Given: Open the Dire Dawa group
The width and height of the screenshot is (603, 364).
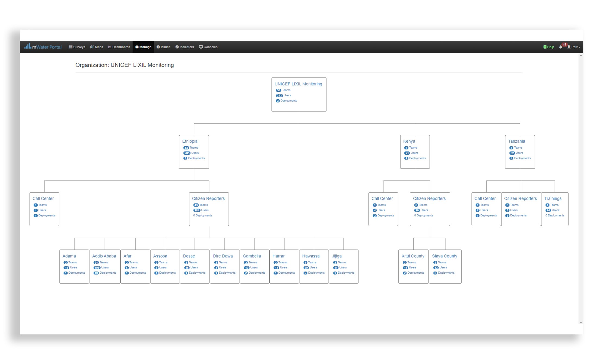Looking at the screenshot, I should (x=223, y=256).
